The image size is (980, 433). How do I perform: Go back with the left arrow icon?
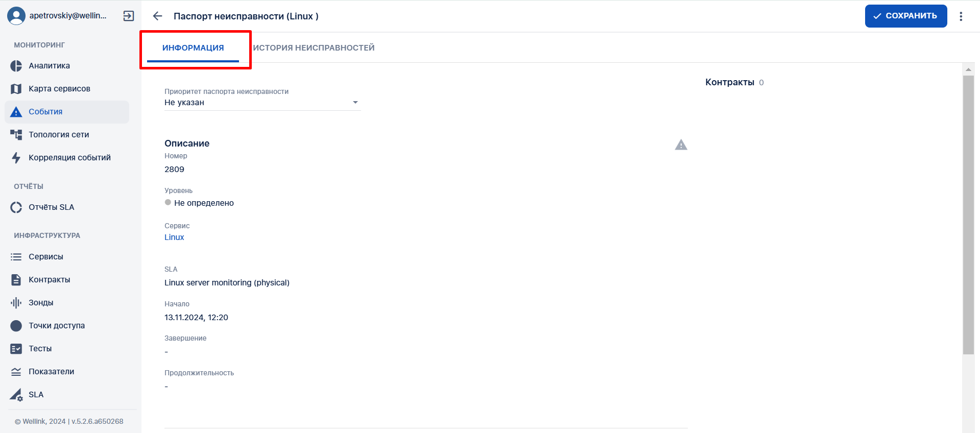click(157, 16)
